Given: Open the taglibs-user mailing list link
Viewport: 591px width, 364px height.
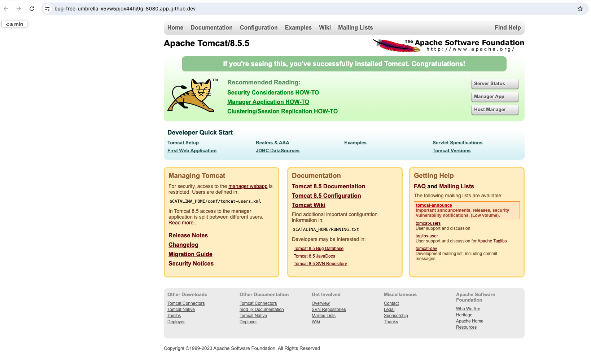Looking at the screenshot, I should click(x=427, y=236).
